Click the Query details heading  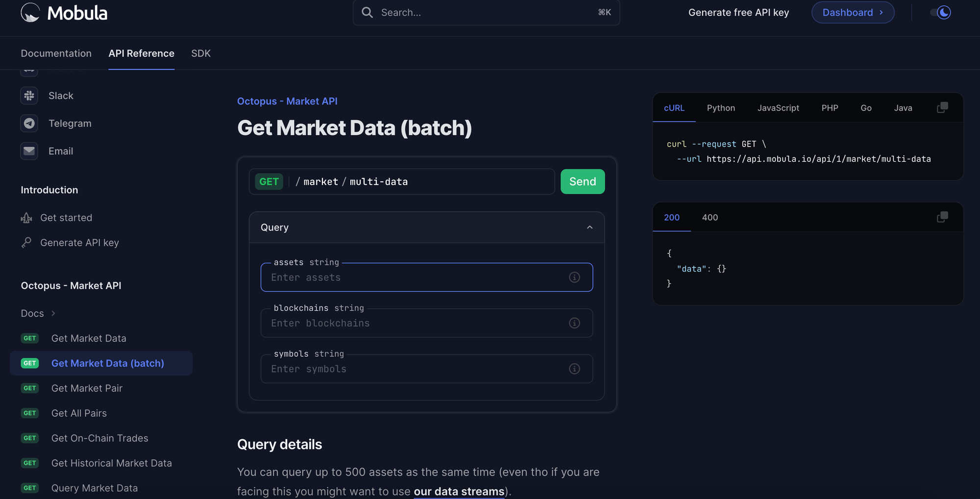coord(280,444)
